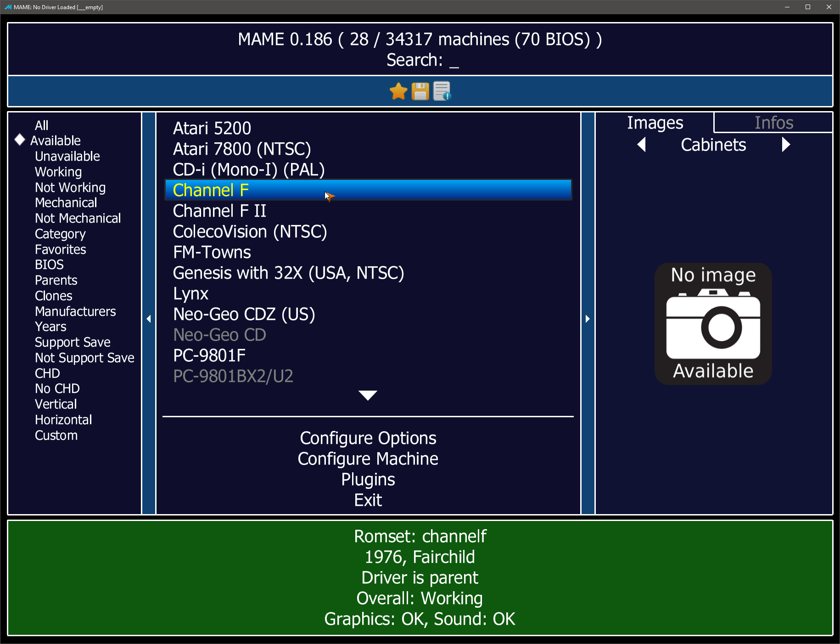Viewport: 840px width, 644px height.
Task: Open Configure Machine
Action: (x=368, y=459)
